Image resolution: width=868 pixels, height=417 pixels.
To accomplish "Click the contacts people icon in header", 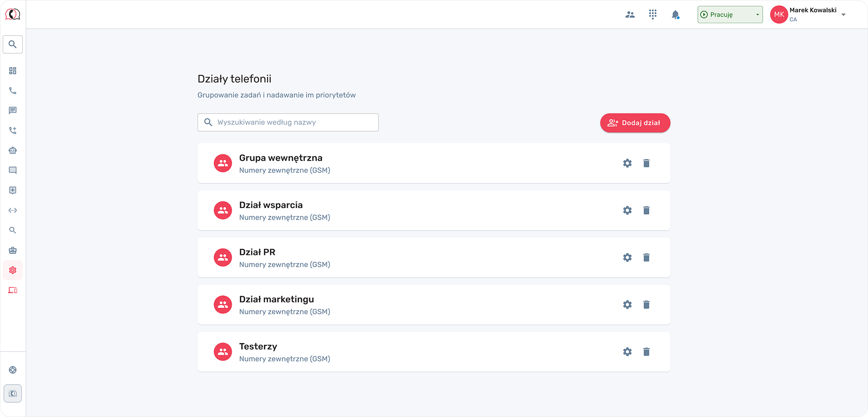I will tap(630, 15).
